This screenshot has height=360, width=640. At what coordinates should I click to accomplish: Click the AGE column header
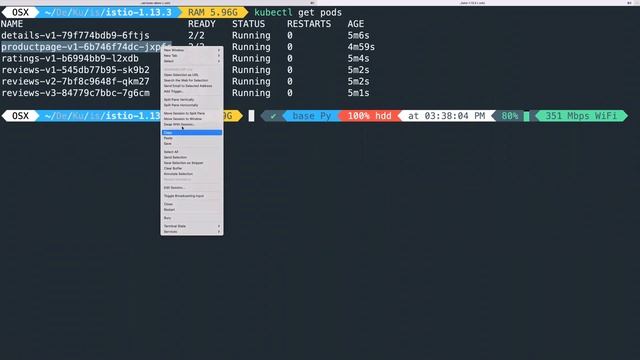point(356,24)
